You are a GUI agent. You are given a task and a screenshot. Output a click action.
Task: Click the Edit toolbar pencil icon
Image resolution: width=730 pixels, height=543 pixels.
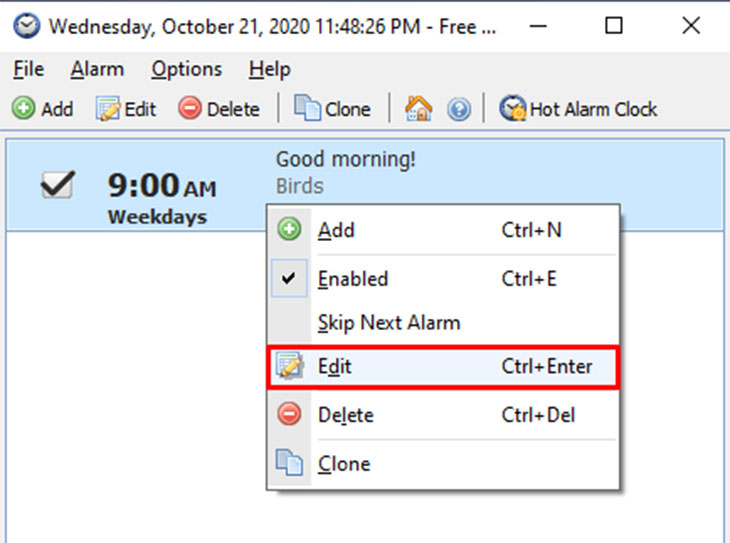(x=107, y=109)
